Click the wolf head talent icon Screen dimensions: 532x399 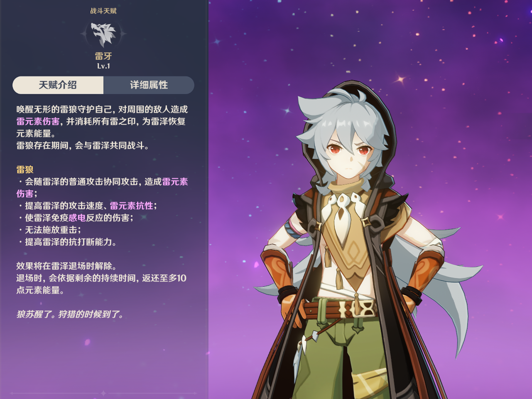pyautogui.click(x=103, y=34)
